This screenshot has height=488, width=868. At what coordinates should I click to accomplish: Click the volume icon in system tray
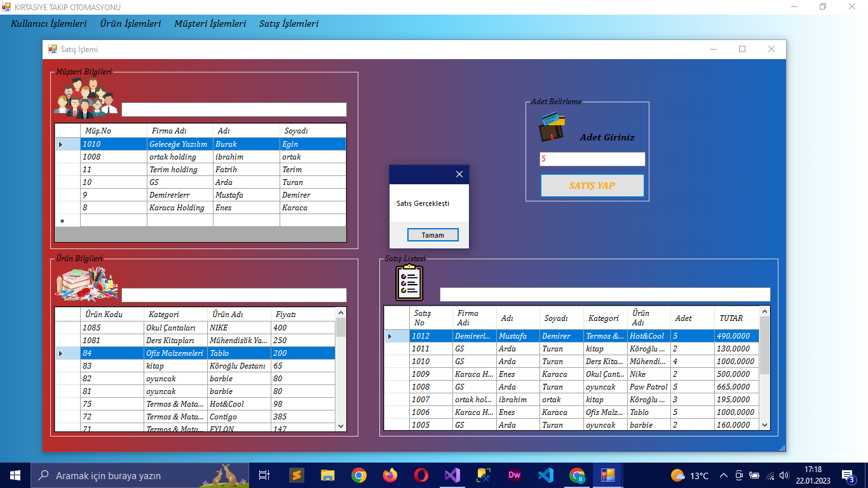tap(784, 475)
